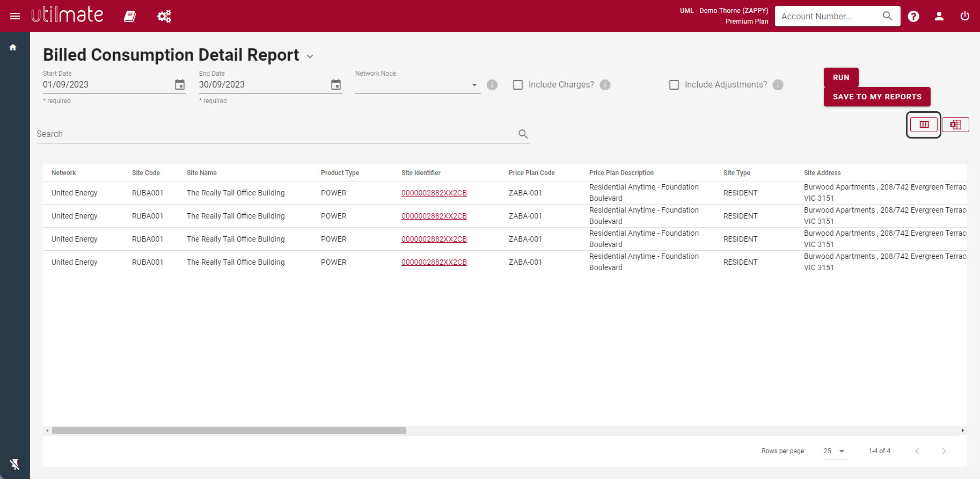Expand the report title dropdown chevron

click(x=310, y=56)
